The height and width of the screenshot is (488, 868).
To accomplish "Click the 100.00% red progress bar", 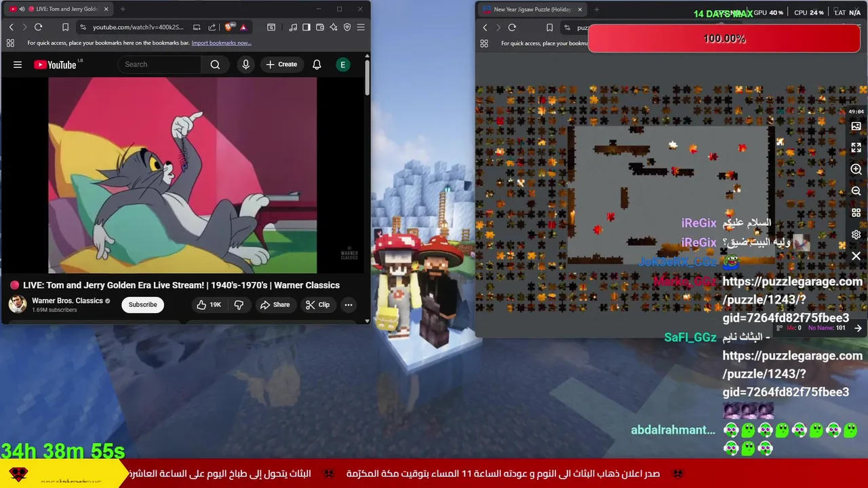I will point(724,39).
